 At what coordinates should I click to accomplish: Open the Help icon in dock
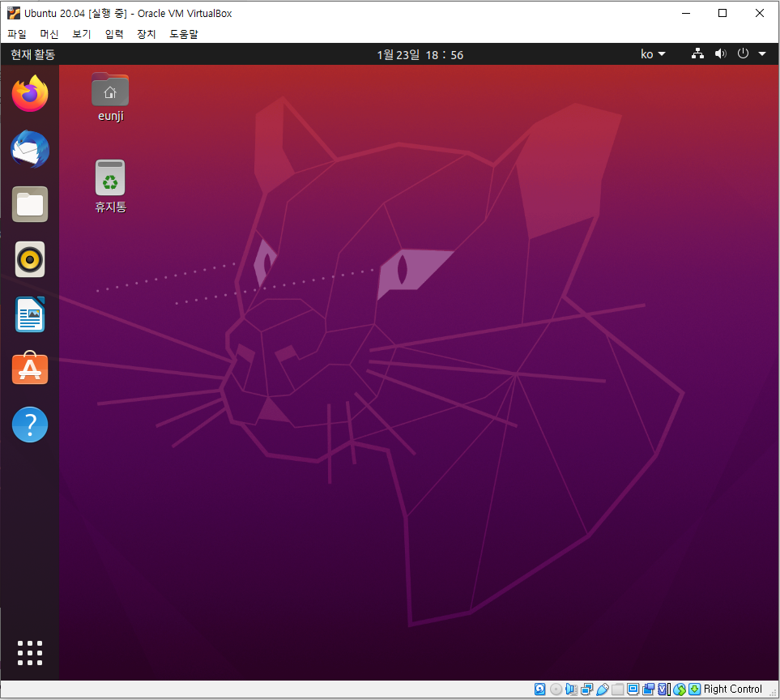[x=30, y=425]
